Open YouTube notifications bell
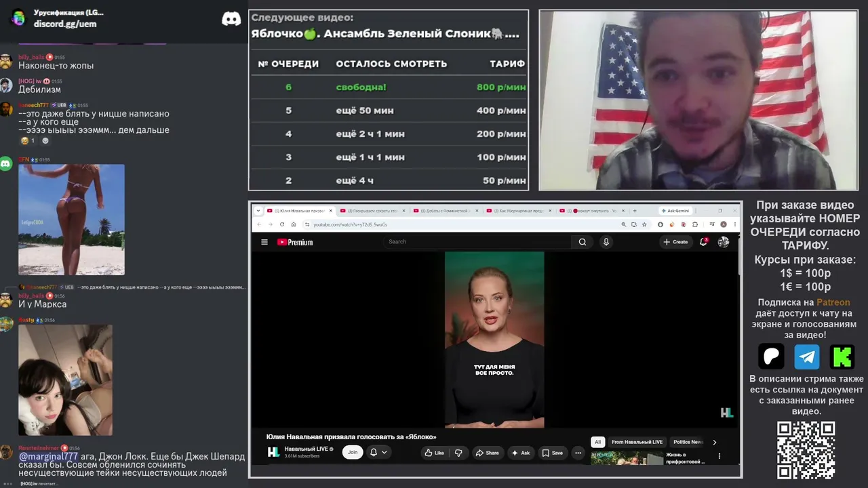 coord(704,242)
